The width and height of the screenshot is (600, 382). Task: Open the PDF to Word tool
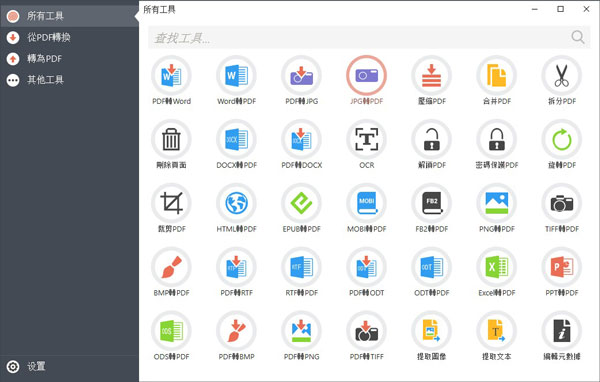[171, 75]
